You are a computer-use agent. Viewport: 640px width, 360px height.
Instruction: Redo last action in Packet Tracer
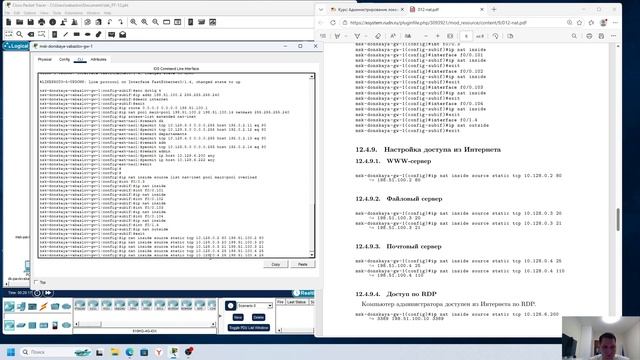pyautogui.click(x=121, y=22)
